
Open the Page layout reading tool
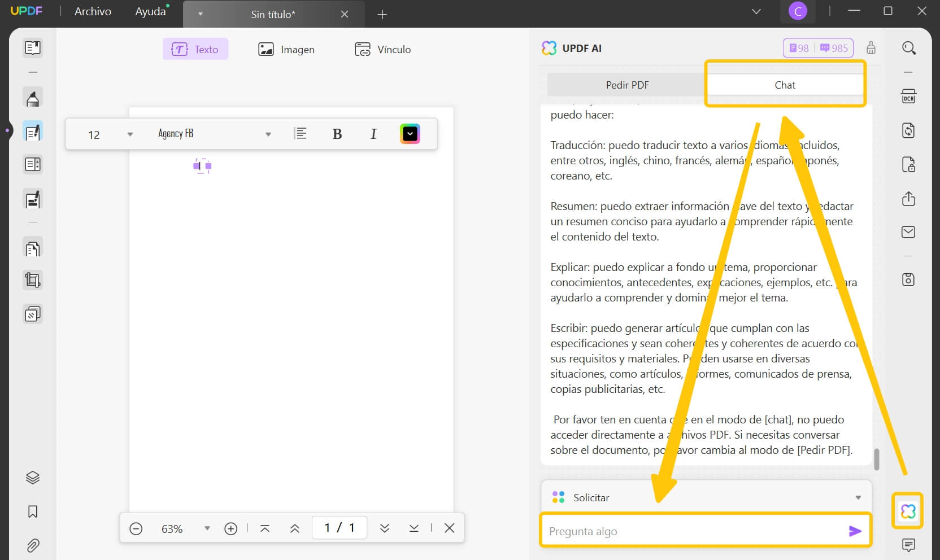[x=33, y=164]
